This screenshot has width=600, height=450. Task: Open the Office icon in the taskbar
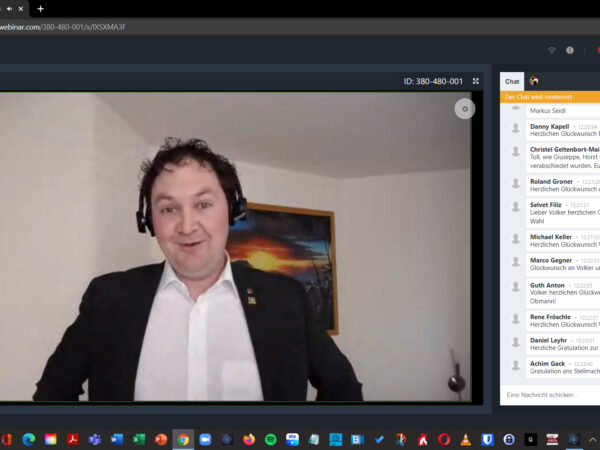coord(6,439)
